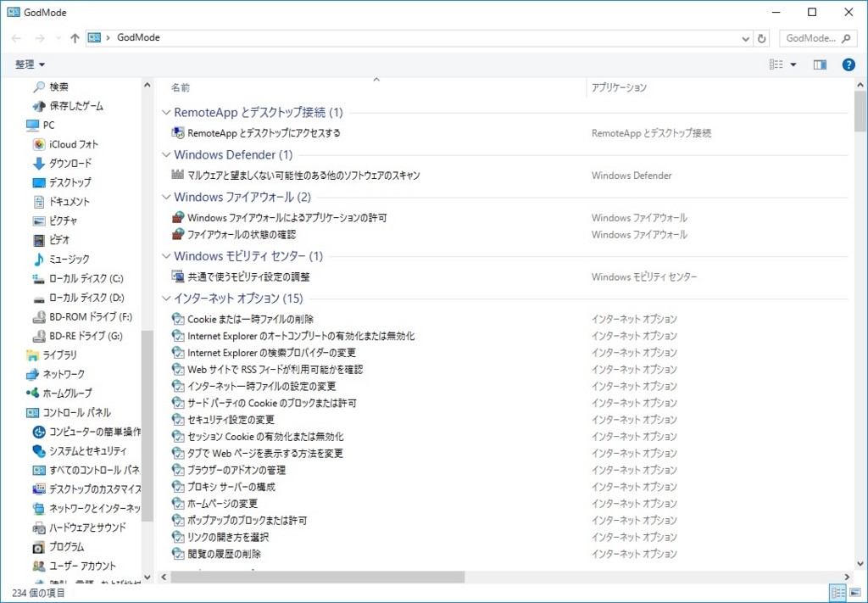
Task: Collapse Windows ファイアウォール group
Action: (x=165, y=197)
